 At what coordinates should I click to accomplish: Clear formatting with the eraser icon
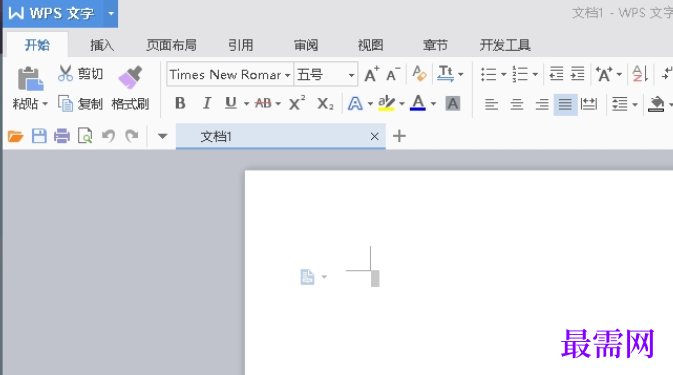click(419, 74)
